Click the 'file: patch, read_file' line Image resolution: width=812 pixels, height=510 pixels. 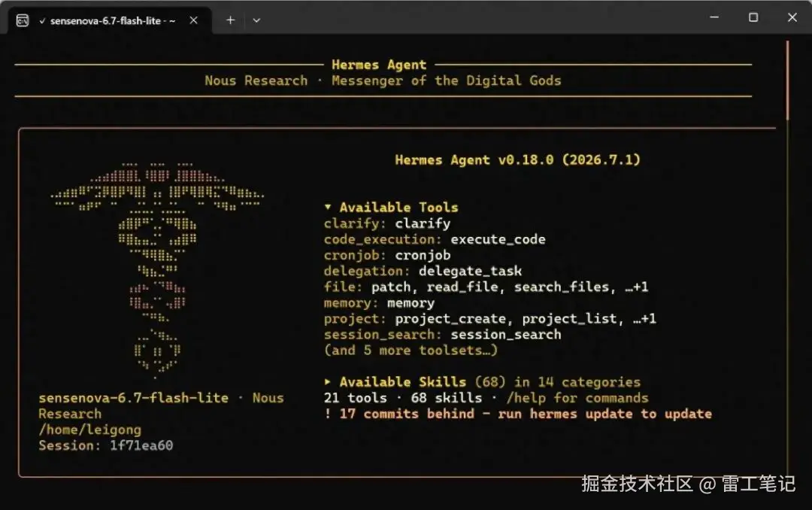[486, 287]
